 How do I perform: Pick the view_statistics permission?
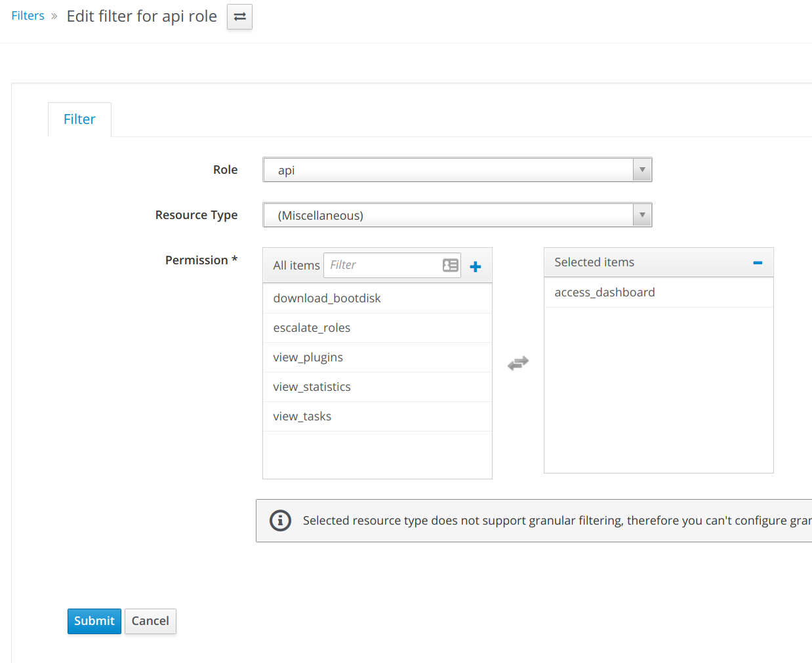pos(377,387)
